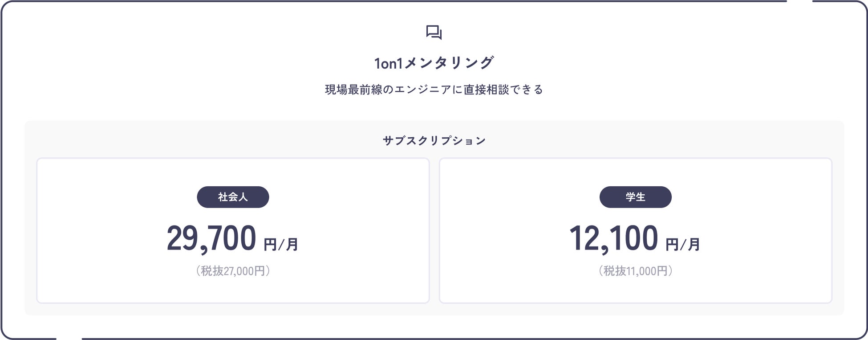Screen dimensions: 868x340
Task: Click the gap in the frame's bottom border
Action: click(x=69, y=339)
